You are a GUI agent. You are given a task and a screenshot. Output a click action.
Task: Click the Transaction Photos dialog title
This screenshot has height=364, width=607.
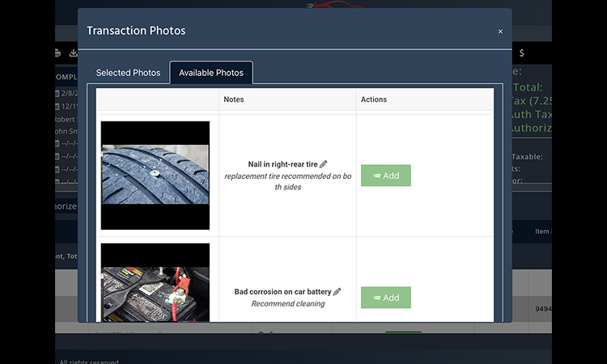(x=136, y=31)
